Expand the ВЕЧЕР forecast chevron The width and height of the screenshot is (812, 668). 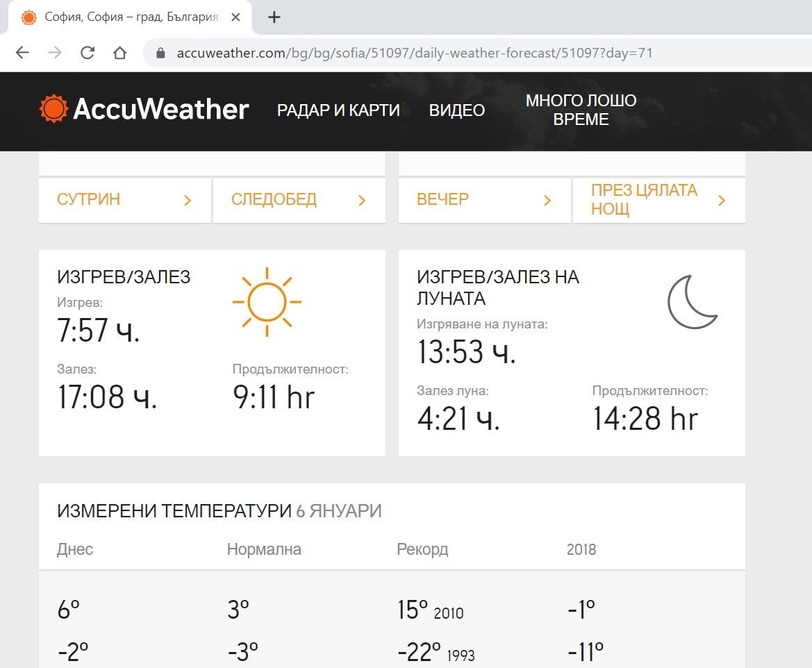coord(547,201)
